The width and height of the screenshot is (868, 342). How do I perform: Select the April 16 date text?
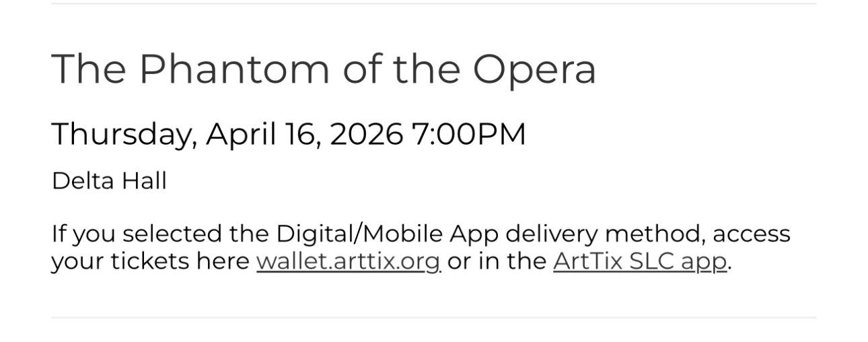point(263,133)
